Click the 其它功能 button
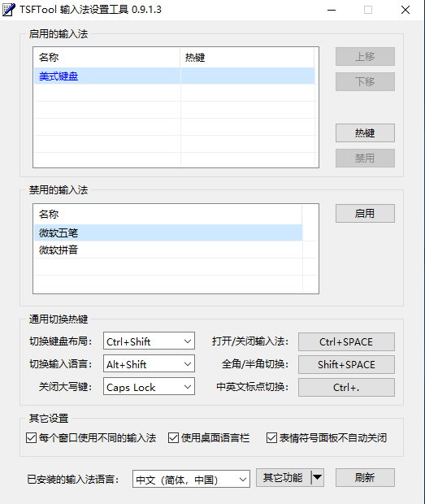 [x=284, y=477]
